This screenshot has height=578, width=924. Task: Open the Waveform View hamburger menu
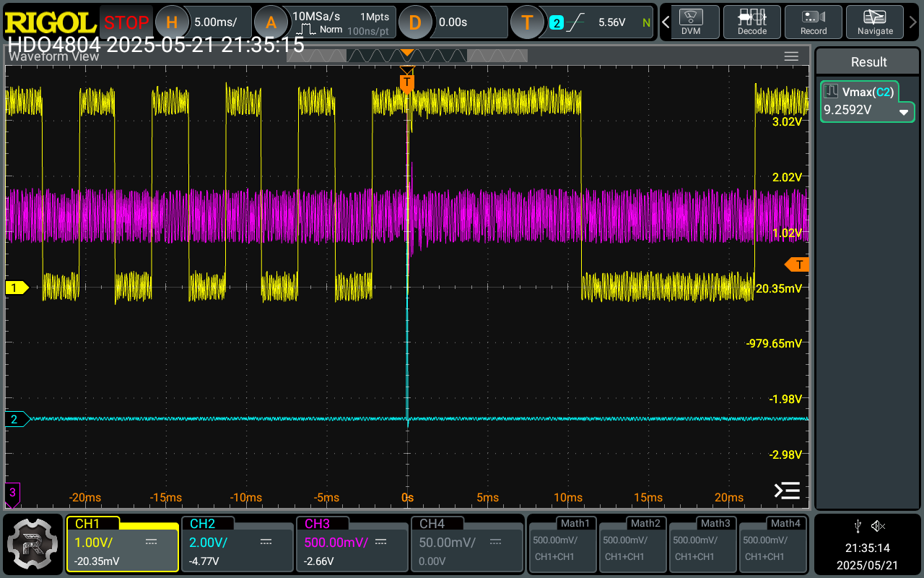pyautogui.click(x=791, y=56)
